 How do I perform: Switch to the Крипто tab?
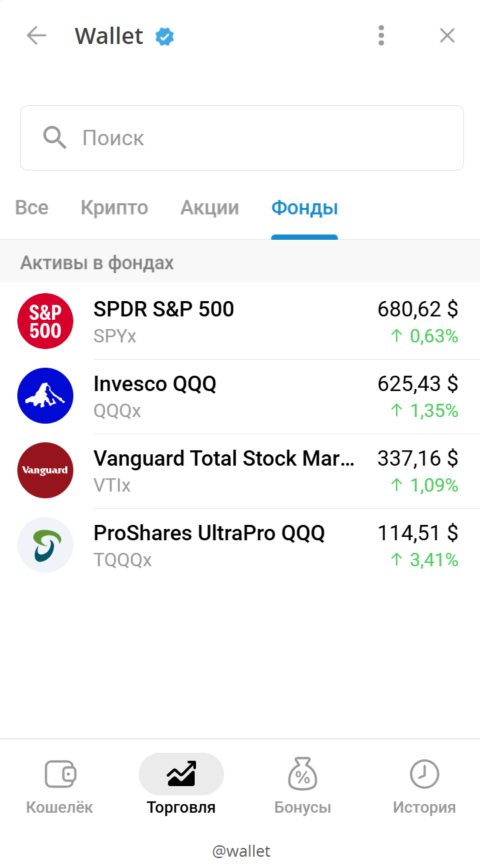click(x=114, y=208)
